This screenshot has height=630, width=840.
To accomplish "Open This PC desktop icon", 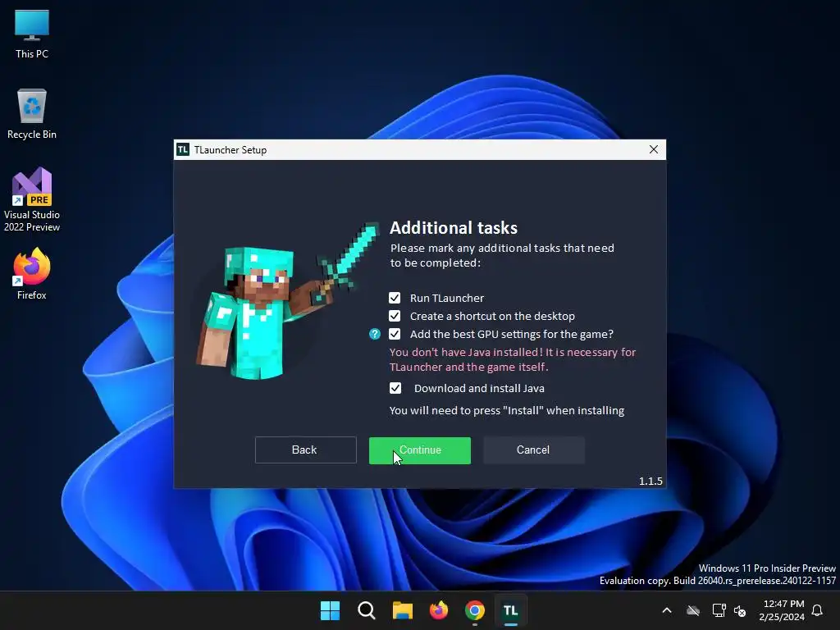I will click(x=32, y=34).
